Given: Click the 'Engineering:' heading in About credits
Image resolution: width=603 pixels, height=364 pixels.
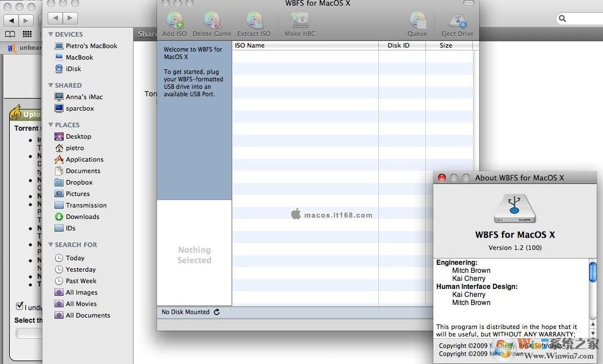Looking at the screenshot, I should (x=457, y=263).
